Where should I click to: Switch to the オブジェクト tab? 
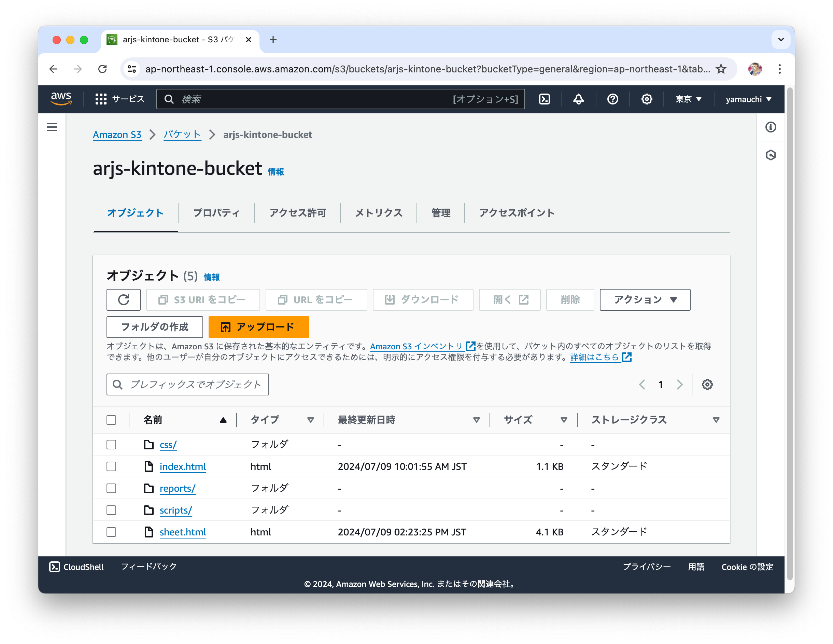136,213
